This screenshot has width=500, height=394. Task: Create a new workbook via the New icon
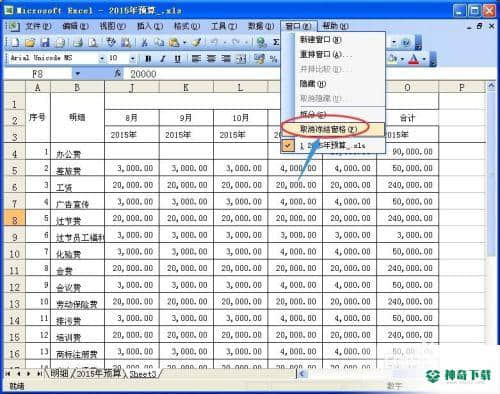15,42
